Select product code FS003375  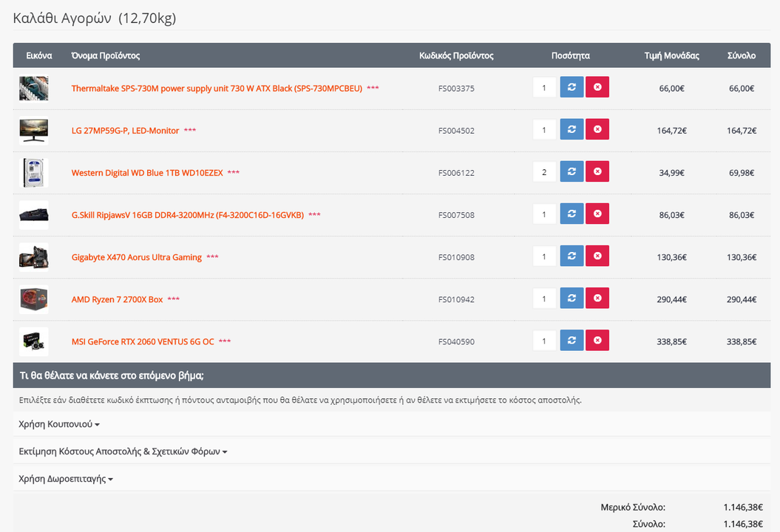point(456,89)
